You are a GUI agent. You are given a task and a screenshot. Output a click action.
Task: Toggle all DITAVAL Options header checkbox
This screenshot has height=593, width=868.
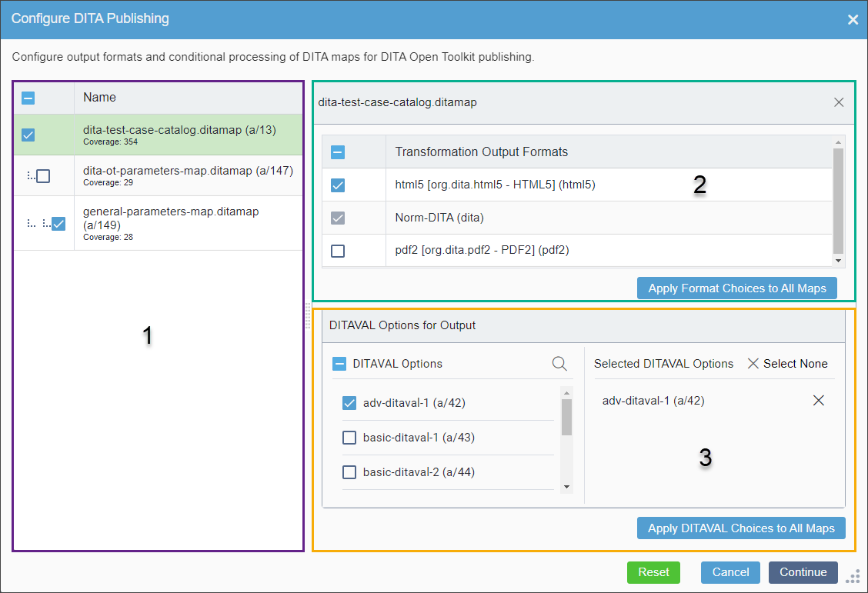tap(339, 364)
